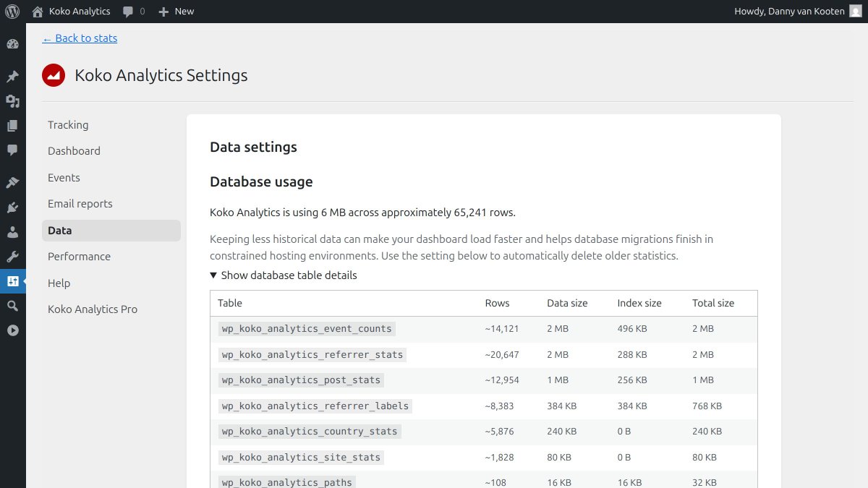
Task: Select wp_koko_analytics_site_stats table name
Action: tap(301, 458)
